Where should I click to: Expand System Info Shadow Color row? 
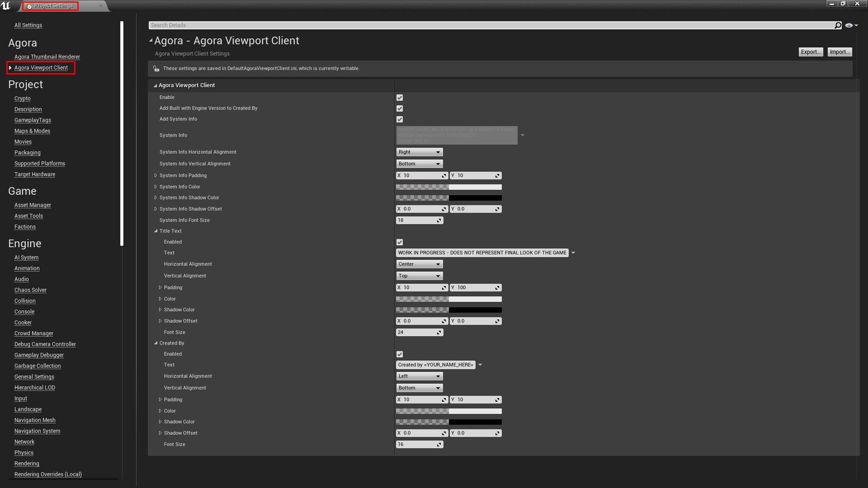coord(156,198)
